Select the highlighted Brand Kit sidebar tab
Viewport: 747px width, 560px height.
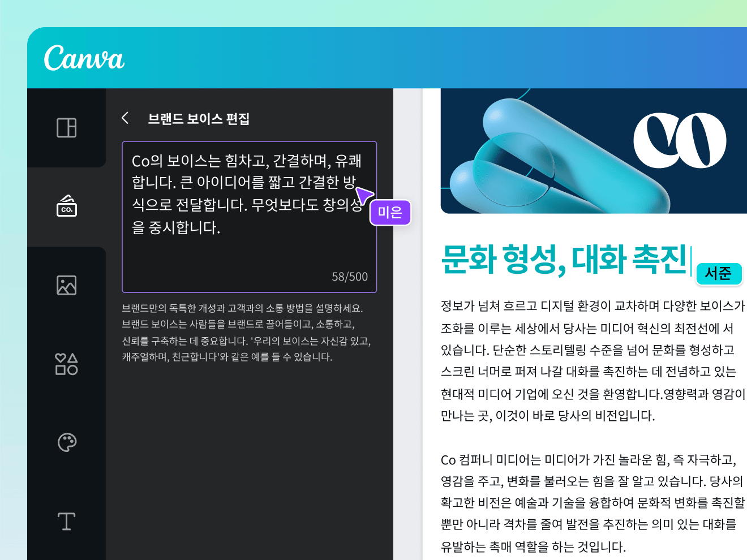tap(67, 206)
